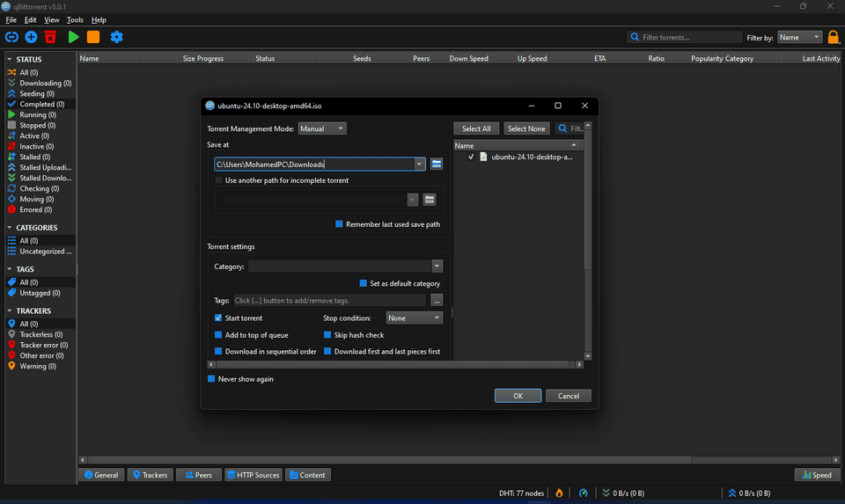
Task: Switch to the General tab
Action: 102,475
